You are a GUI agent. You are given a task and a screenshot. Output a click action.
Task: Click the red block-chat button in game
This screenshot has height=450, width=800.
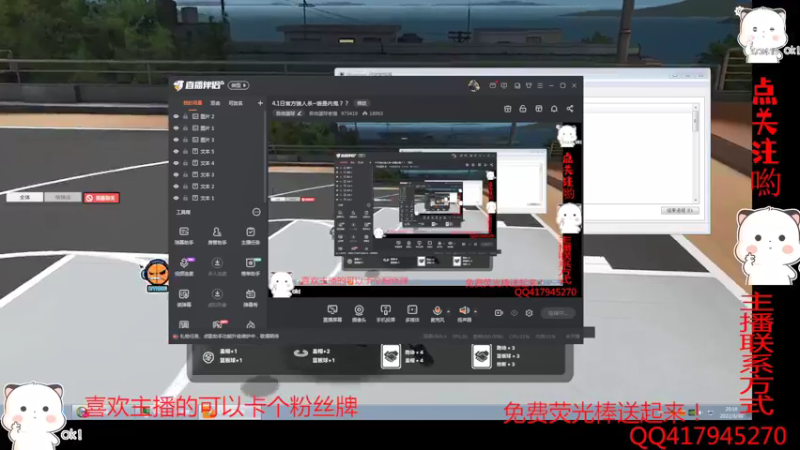[102, 197]
